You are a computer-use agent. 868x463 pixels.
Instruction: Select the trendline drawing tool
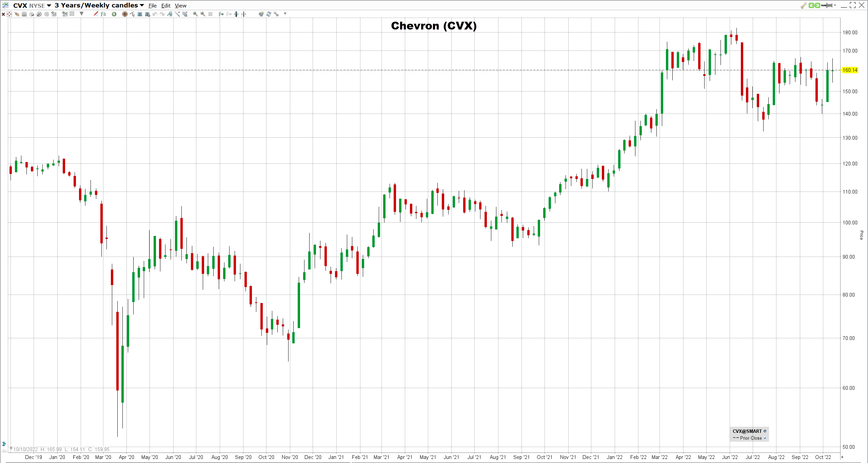[177, 14]
